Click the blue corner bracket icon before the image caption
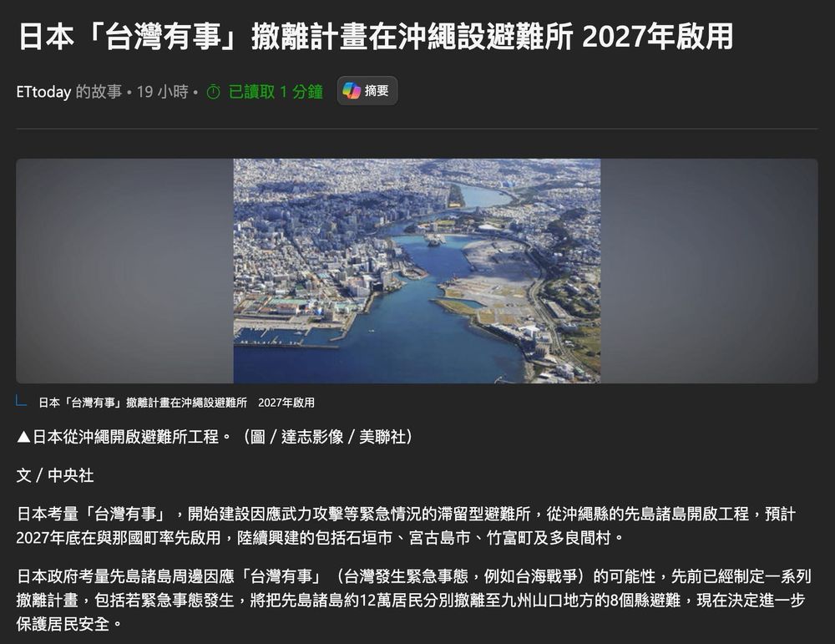Viewport: 835px width, 644px height. pos(22,401)
